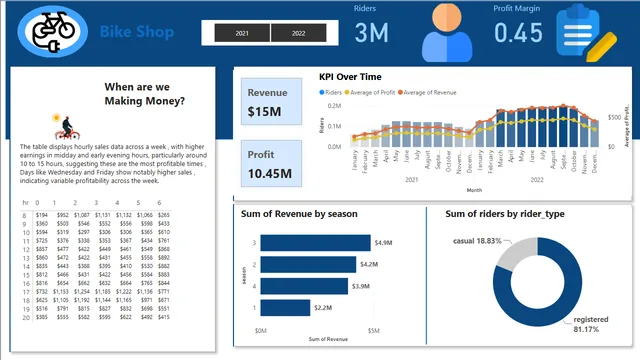640x360 pixels.
Task: Select the Riders legend marker
Action: (322, 93)
